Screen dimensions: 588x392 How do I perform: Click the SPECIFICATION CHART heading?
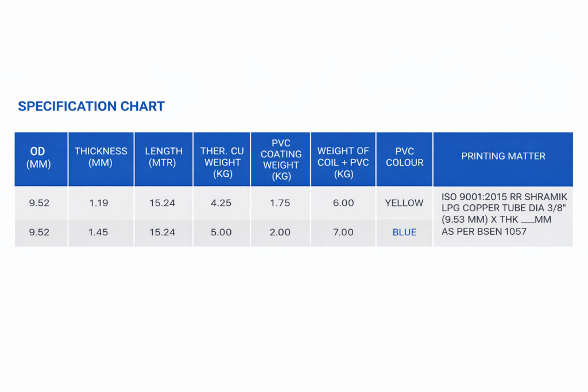pyautogui.click(x=91, y=106)
